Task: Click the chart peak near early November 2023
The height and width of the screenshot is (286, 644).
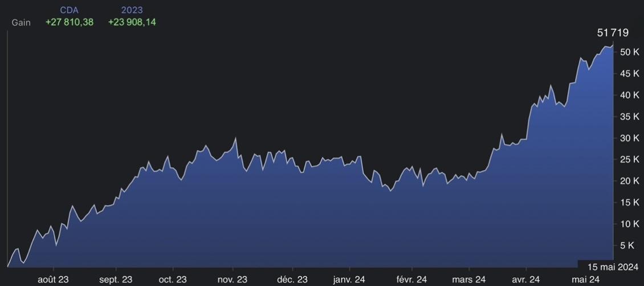Action: click(x=236, y=138)
